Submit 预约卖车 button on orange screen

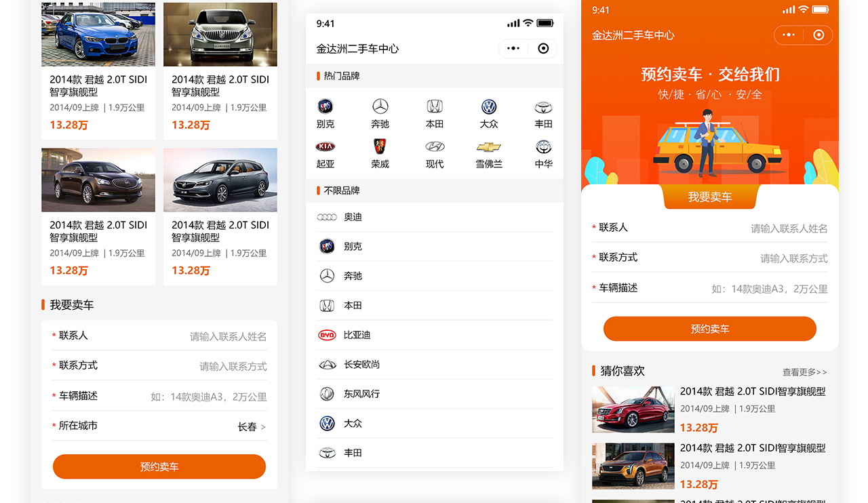(x=710, y=329)
